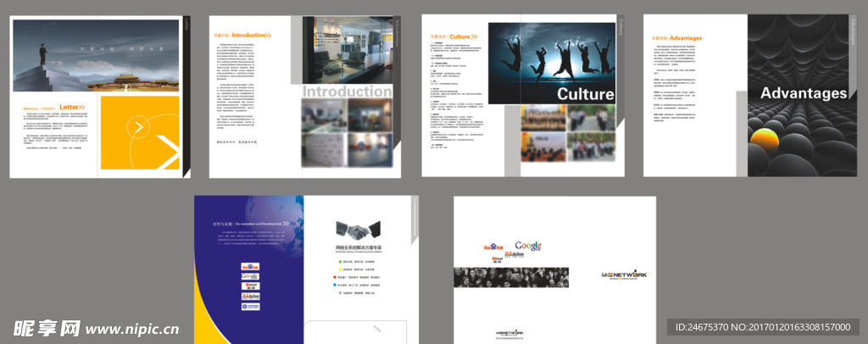Open the upper-left group photo below Culture image
Image resolution: width=868 pixels, height=344 pixels.
[x=543, y=119]
